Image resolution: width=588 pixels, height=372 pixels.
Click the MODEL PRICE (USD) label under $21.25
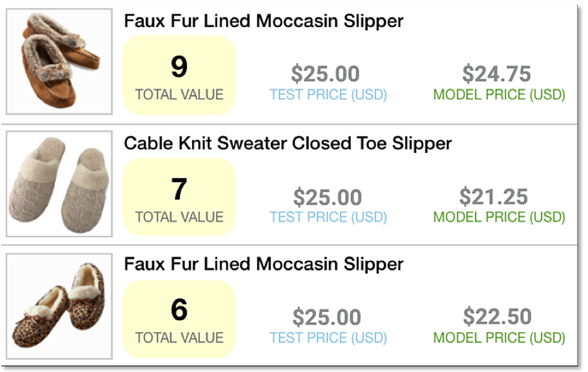pos(498,217)
